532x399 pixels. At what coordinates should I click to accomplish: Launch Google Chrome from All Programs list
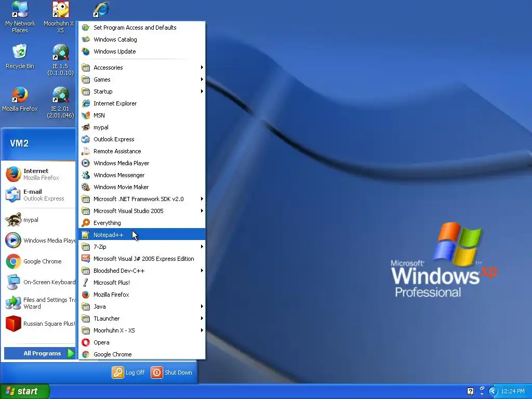tap(142, 354)
